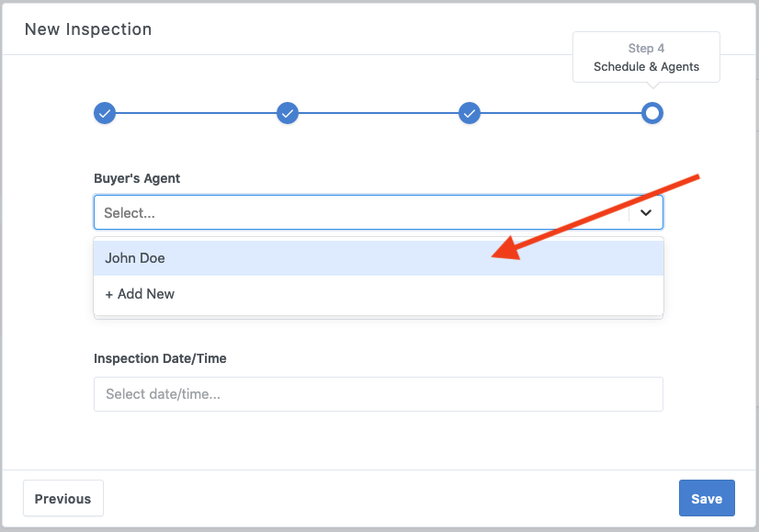Select the third completed step circle
The height and width of the screenshot is (532, 759).
click(470, 113)
